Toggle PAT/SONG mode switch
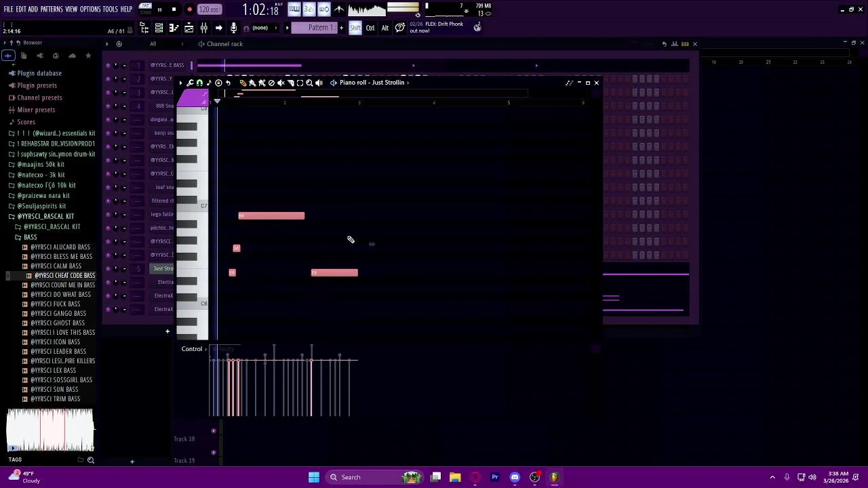The width and height of the screenshot is (868, 488). coord(145,9)
